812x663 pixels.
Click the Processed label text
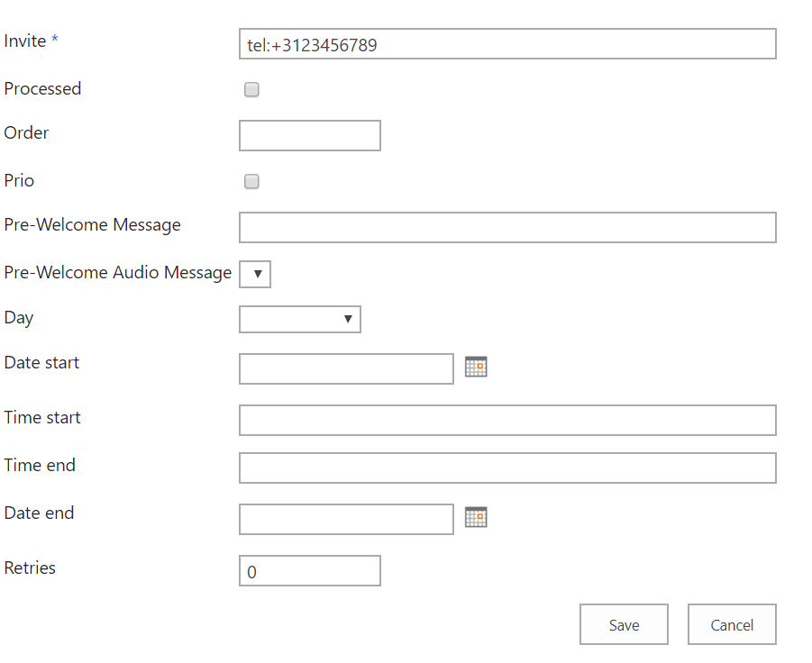[x=42, y=88]
